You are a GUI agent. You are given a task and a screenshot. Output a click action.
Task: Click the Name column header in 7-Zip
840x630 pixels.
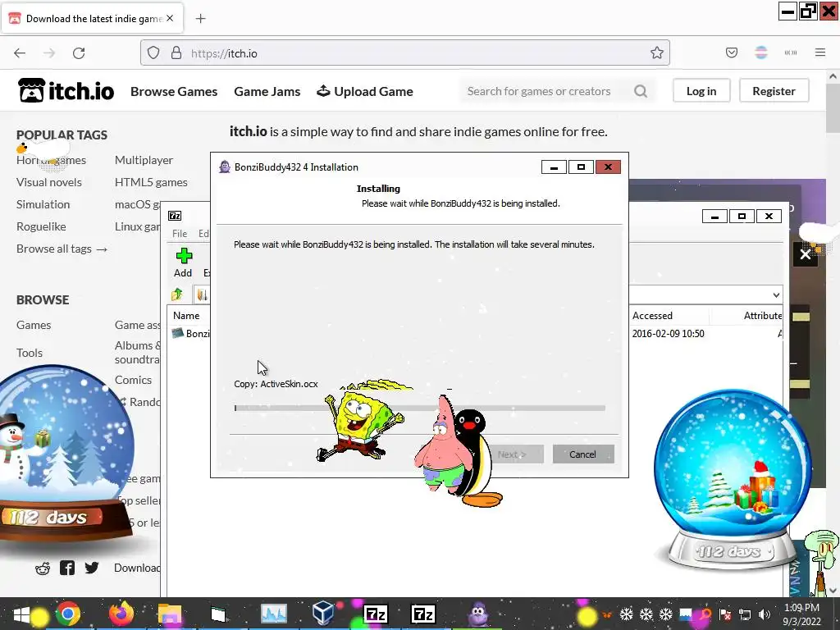pyautogui.click(x=186, y=316)
